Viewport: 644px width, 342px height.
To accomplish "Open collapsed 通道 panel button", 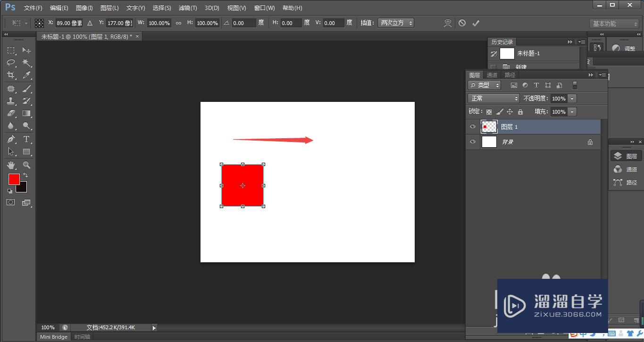I will tap(626, 169).
